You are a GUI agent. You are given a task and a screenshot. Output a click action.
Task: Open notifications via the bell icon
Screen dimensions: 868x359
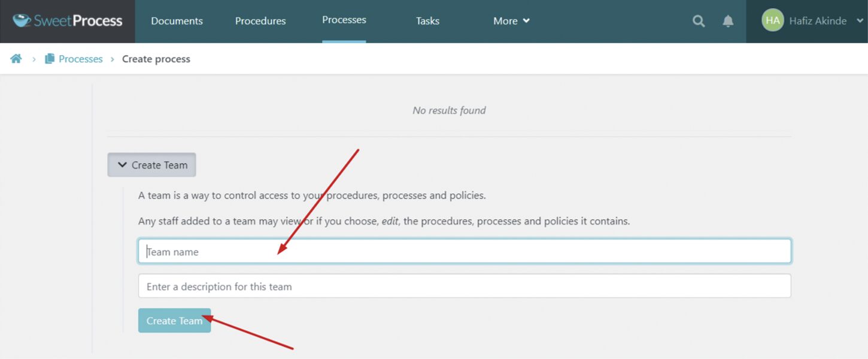728,21
